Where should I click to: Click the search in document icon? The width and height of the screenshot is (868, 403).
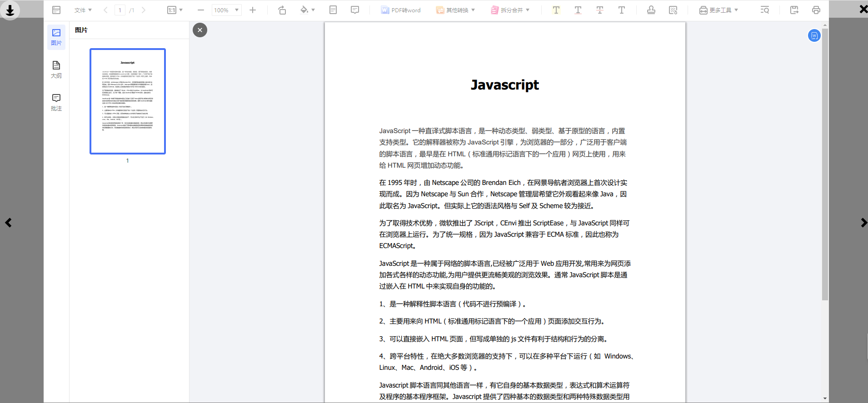coord(765,10)
